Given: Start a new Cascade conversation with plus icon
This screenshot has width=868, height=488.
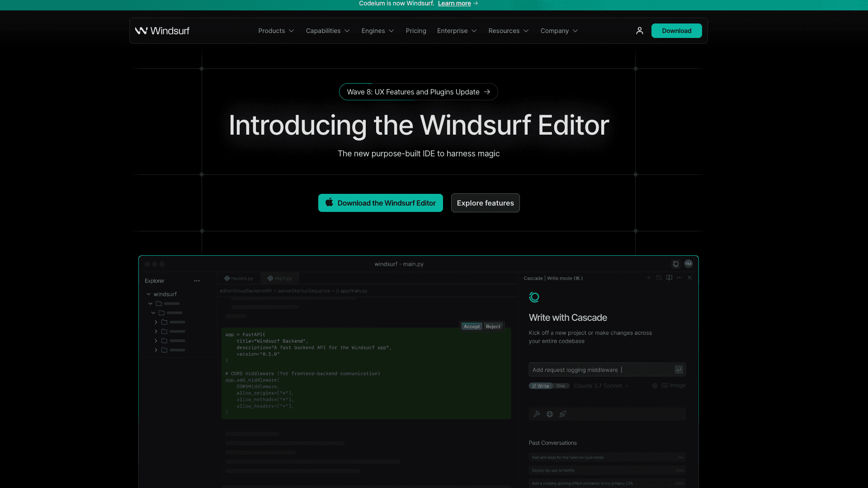Looking at the screenshot, I should click(x=649, y=277).
